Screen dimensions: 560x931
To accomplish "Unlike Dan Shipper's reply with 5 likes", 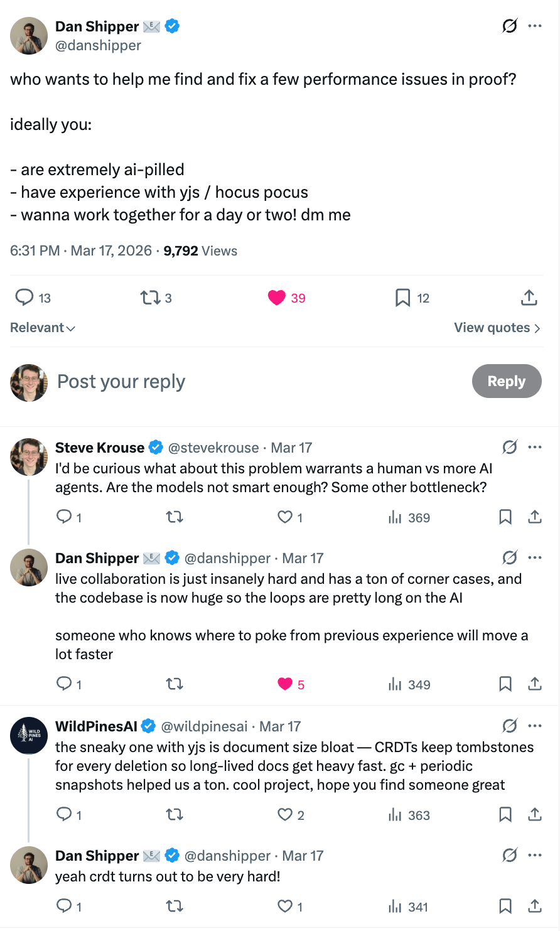I will point(286,684).
